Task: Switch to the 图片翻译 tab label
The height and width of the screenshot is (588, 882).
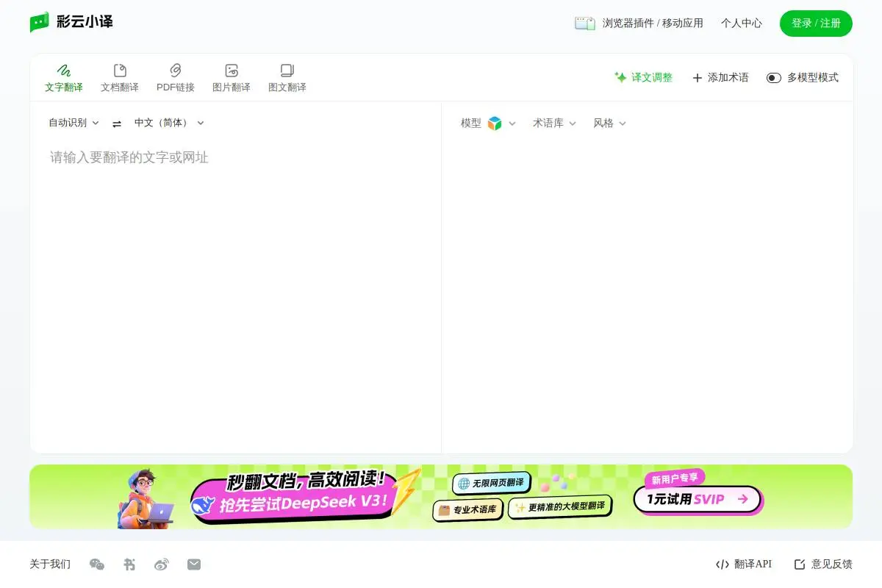Action: pos(232,87)
